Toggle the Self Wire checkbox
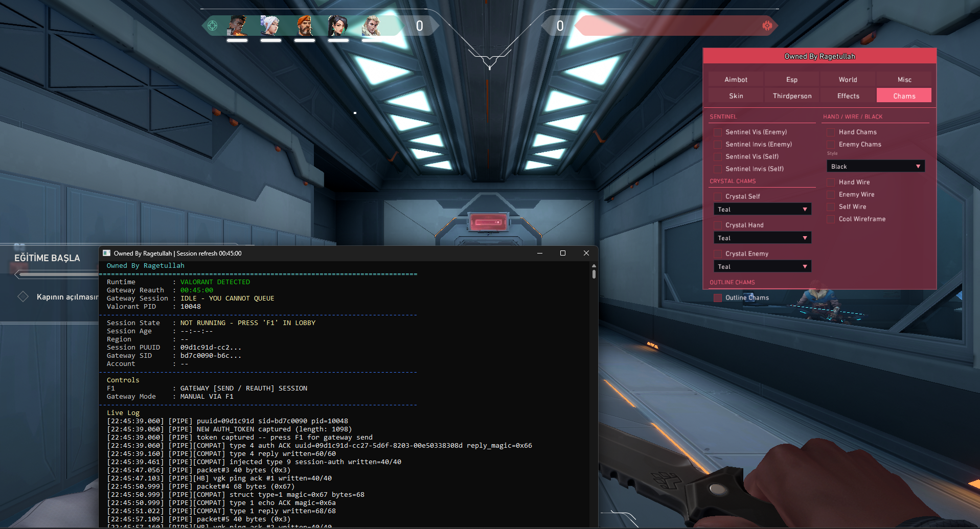The image size is (980, 529). tap(831, 206)
